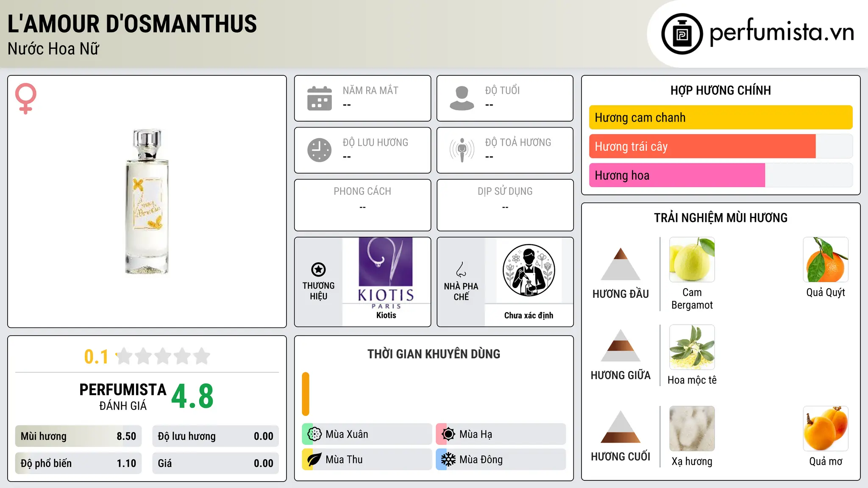The image size is (868, 488).
Task: Select the Mùa Hạ season label
Action: pos(476,434)
